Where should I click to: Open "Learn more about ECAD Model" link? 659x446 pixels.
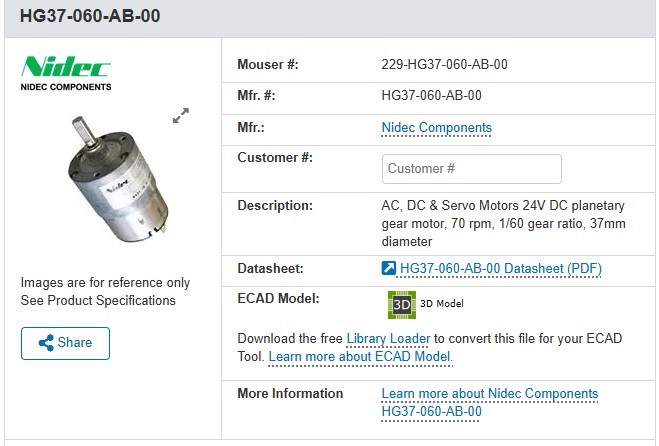pos(360,356)
